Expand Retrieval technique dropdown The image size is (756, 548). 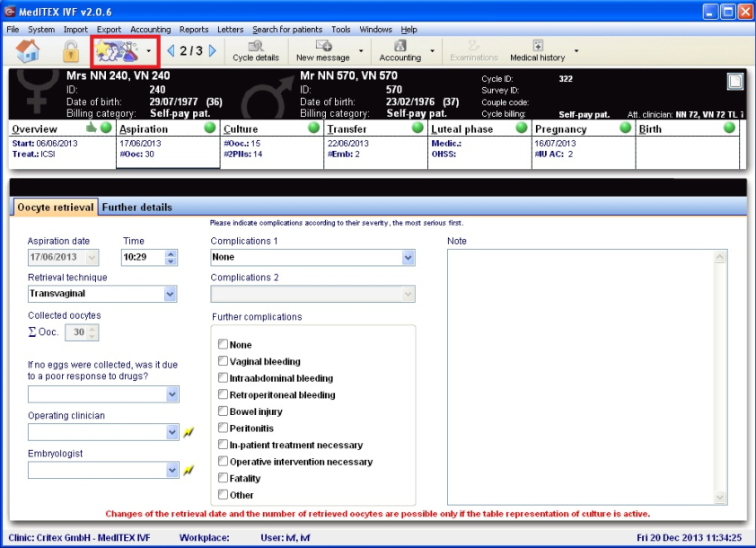[170, 294]
